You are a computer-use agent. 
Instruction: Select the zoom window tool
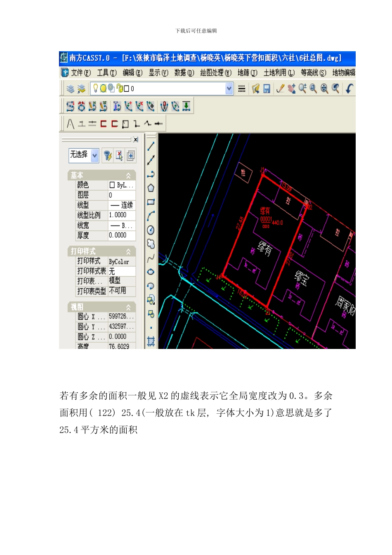pos(313,88)
